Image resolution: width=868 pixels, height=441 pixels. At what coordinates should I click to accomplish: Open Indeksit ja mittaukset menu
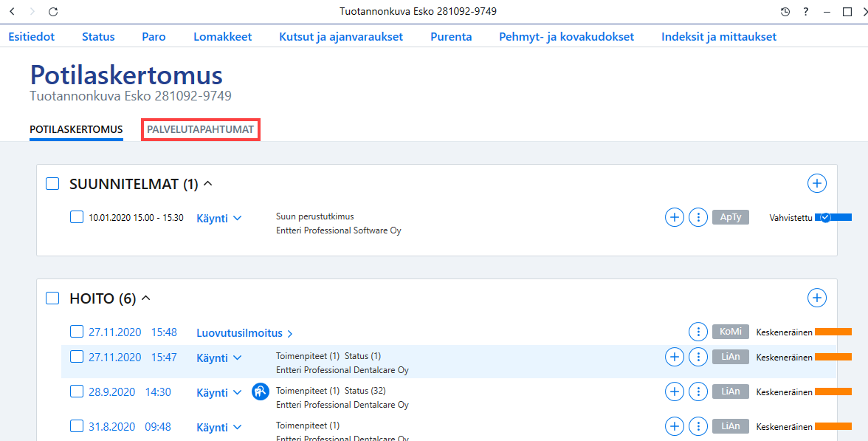click(x=719, y=37)
